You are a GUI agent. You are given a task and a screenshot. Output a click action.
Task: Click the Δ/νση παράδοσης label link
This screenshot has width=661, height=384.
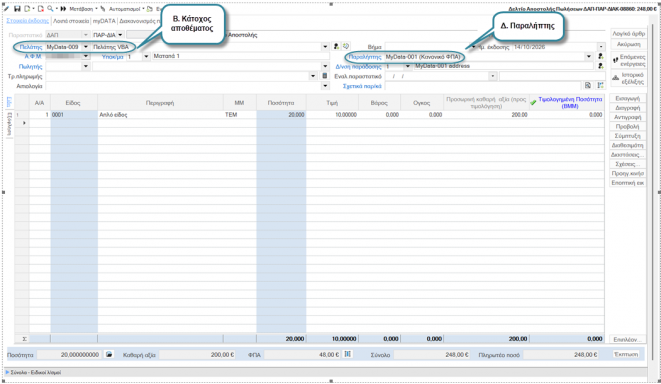coord(358,67)
